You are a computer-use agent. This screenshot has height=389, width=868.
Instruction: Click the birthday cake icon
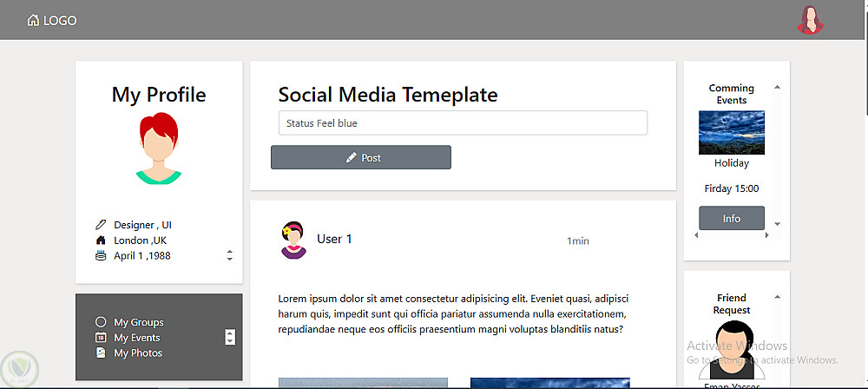[101, 255]
